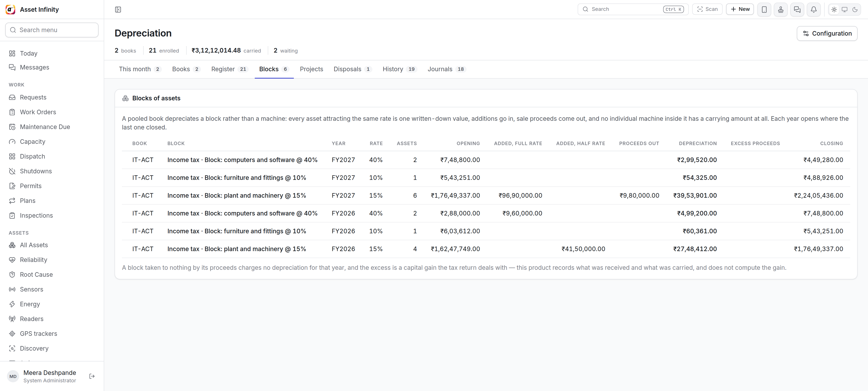Collapse the sidebar with the panel icon
Viewport: 868px width, 391px height.
coord(118,9)
